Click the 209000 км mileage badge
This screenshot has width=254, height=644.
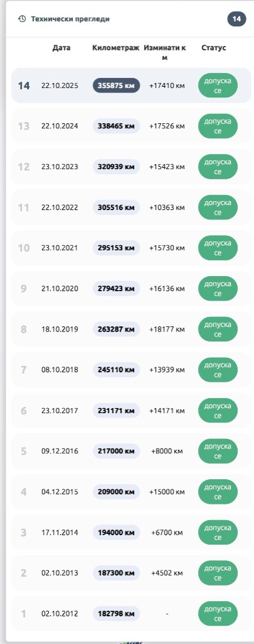click(x=116, y=492)
